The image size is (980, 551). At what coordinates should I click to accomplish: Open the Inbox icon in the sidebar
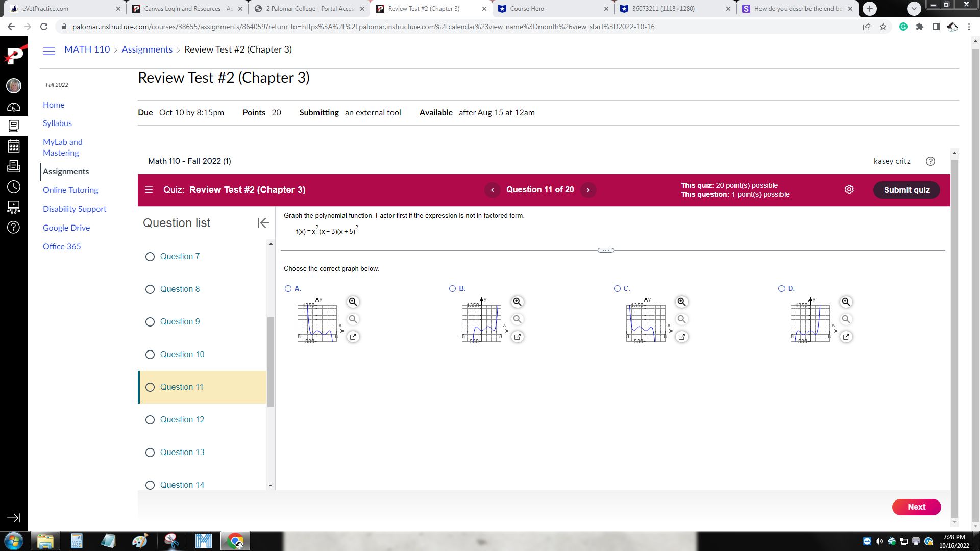(14, 166)
